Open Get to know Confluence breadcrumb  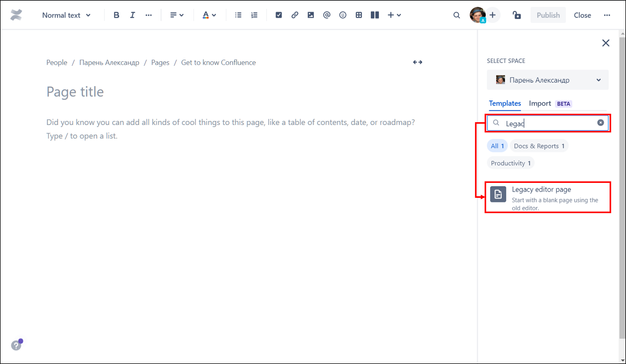pyautogui.click(x=218, y=62)
